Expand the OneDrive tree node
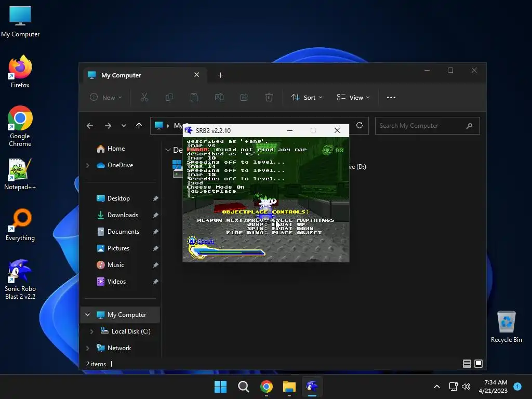This screenshot has width=532, height=399. (x=88, y=165)
